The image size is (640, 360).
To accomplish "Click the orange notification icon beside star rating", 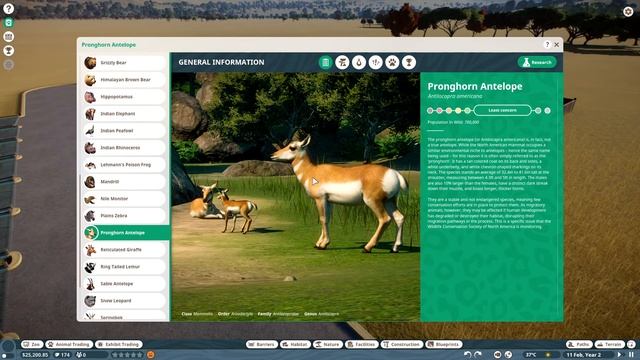I will point(151,355).
